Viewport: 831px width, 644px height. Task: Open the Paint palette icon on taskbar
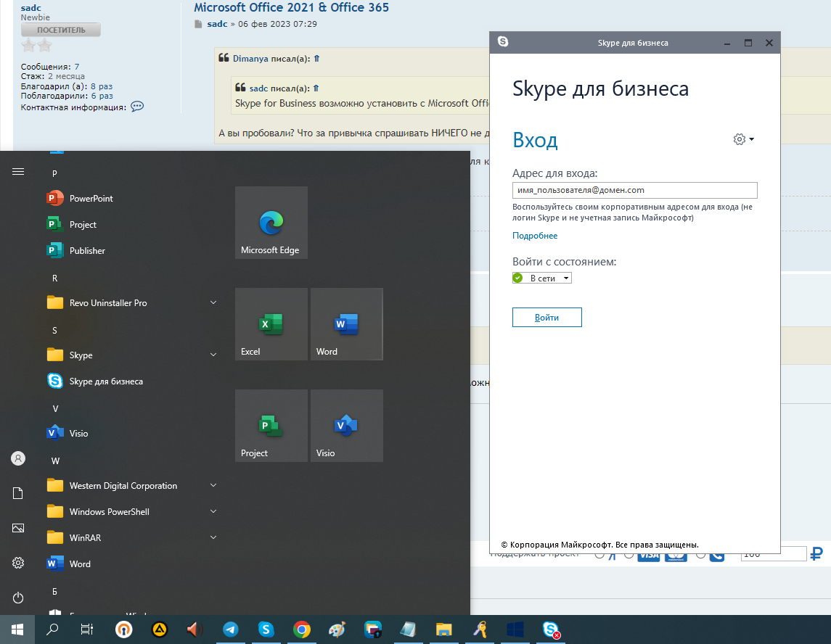tap(337, 629)
